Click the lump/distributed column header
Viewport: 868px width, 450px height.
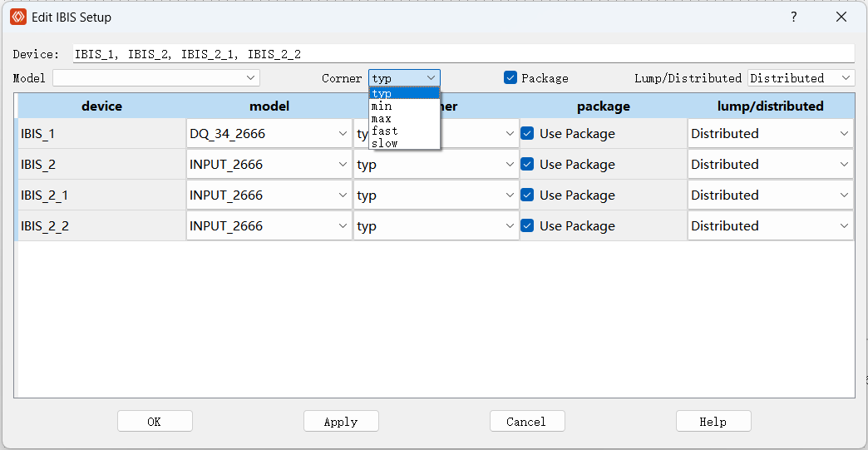click(771, 106)
